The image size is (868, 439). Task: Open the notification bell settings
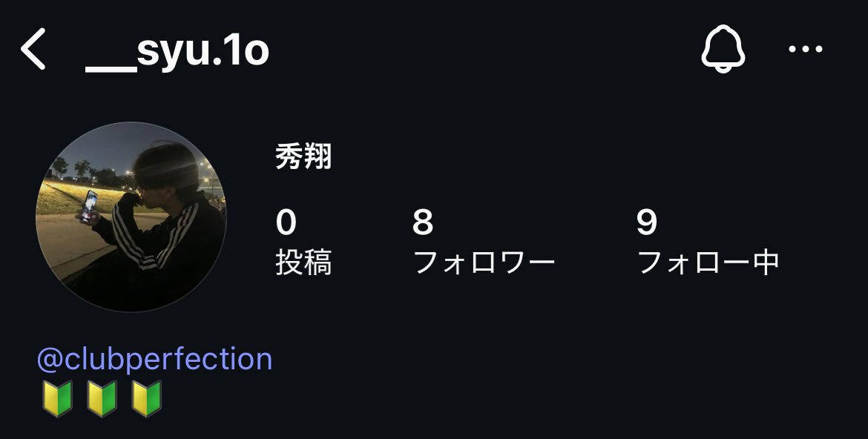pyautogui.click(x=723, y=49)
